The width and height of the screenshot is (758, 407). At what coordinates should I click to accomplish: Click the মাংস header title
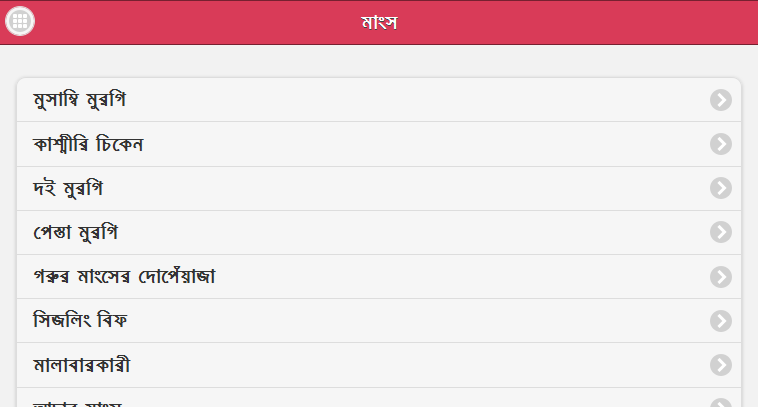point(379,22)
